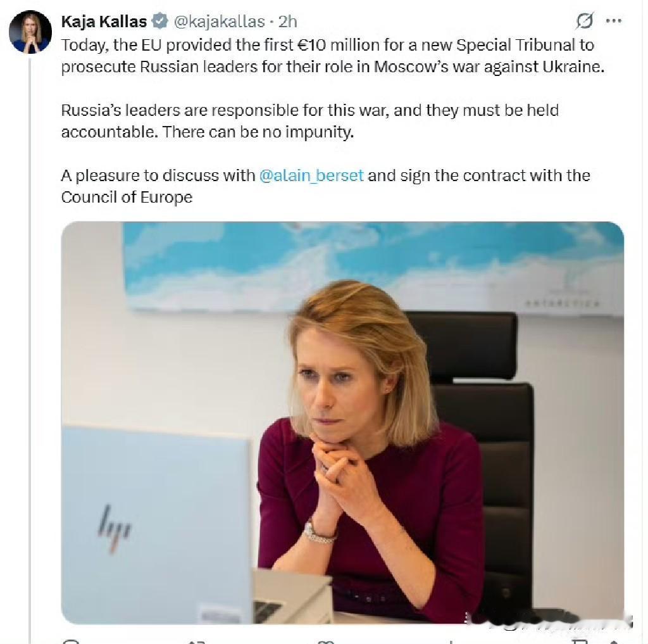Image resolution: width=648 pixels, height=644 pixels.
Task: Click the Repost icon under the post
Action: 197,641
